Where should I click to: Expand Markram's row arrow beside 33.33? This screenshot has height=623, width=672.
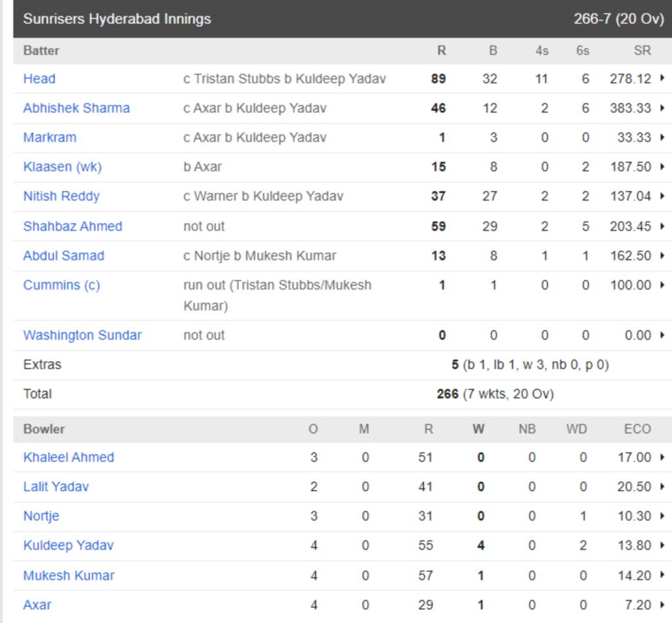click(662, 137)
